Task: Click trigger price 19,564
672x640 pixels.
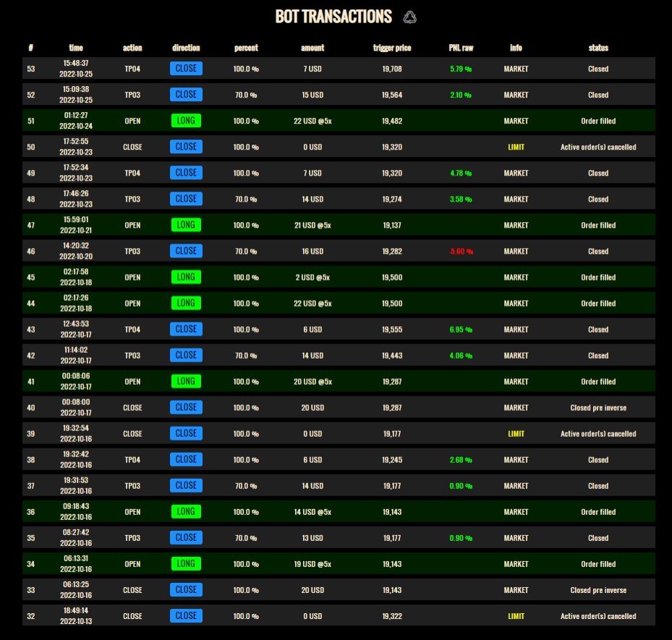Action: click(x=392, y=95)
